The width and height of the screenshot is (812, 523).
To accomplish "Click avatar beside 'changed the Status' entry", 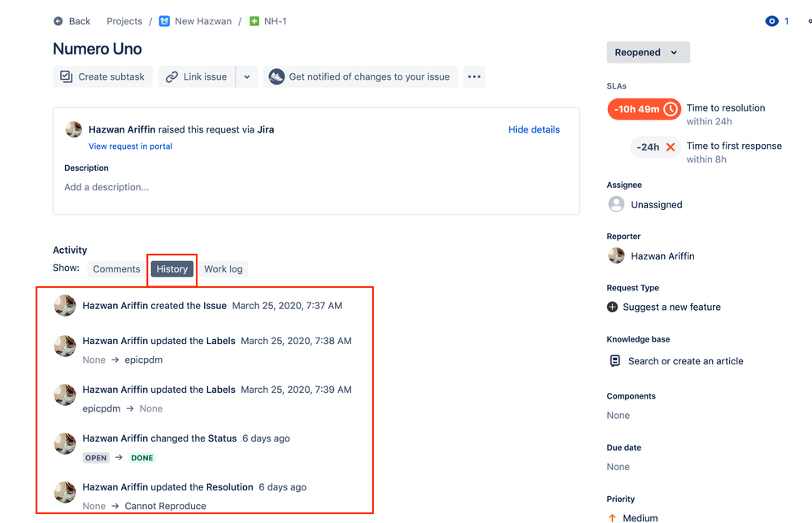I will coord(65,443).
